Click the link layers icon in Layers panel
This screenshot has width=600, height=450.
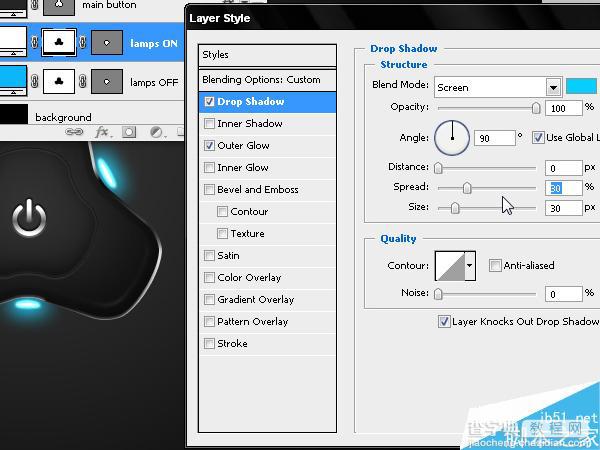click(74, 132)
